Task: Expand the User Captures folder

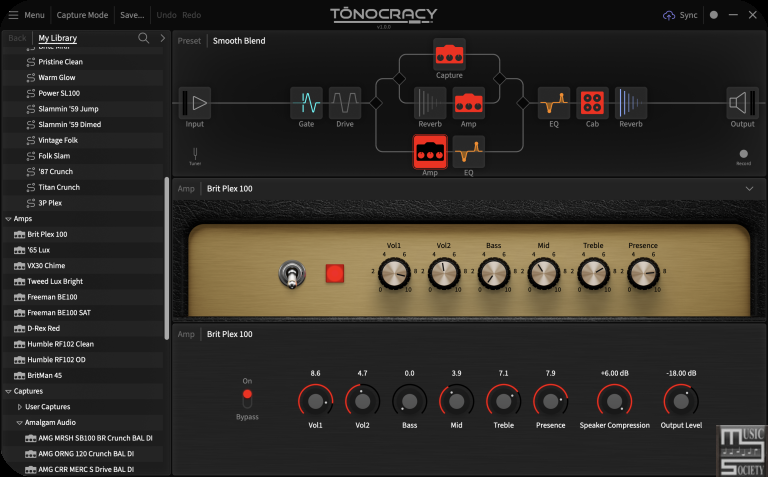Action: tap(20, 407)
